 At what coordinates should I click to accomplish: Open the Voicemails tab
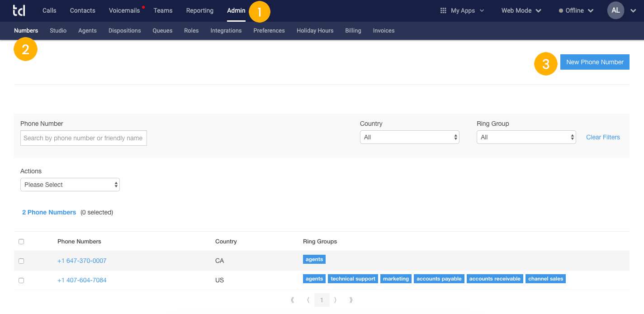[x=124, y=10]
